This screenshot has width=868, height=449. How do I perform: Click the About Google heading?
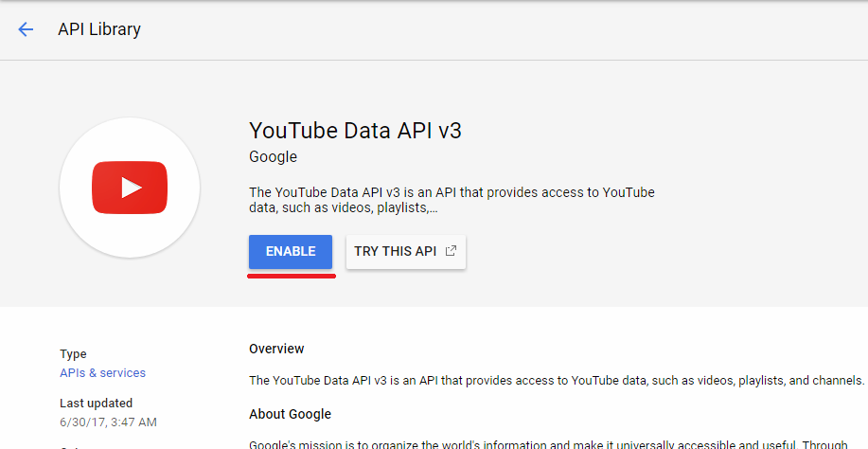pyautogui.click(x=290, y=414)
